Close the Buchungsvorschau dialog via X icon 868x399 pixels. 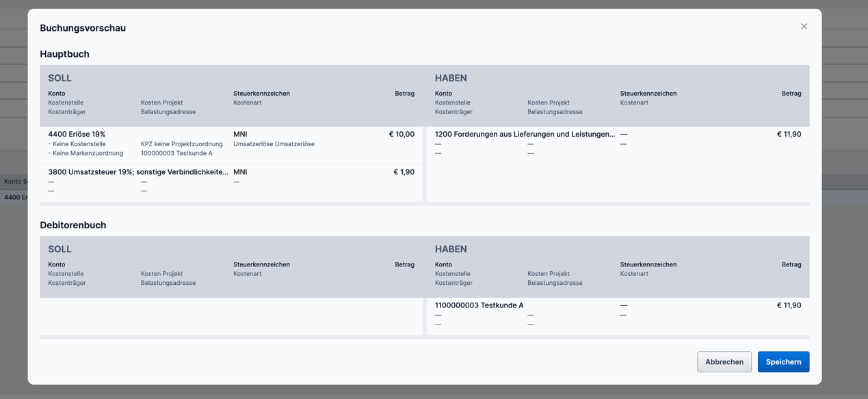(x=804, y=27)
